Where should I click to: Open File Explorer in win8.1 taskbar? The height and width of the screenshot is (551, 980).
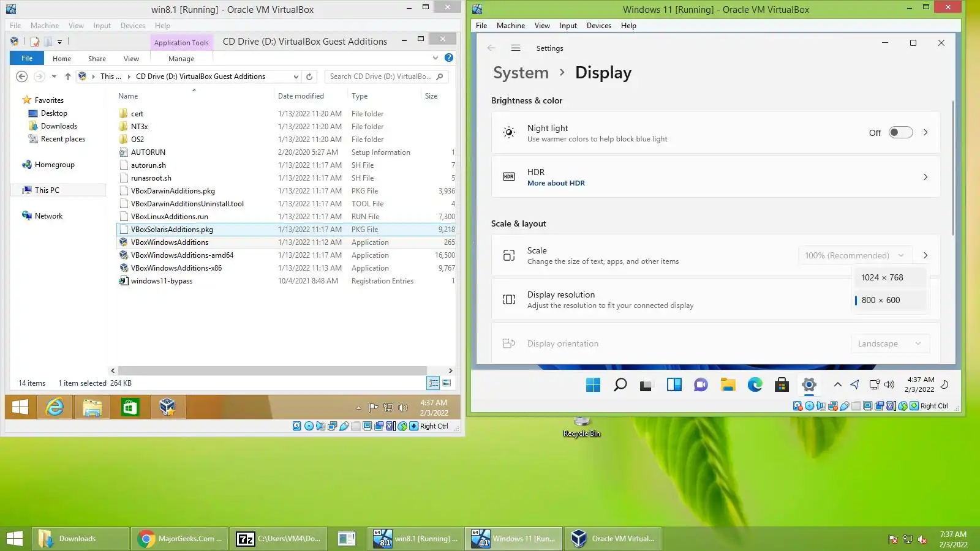click(x=92, y=407)
